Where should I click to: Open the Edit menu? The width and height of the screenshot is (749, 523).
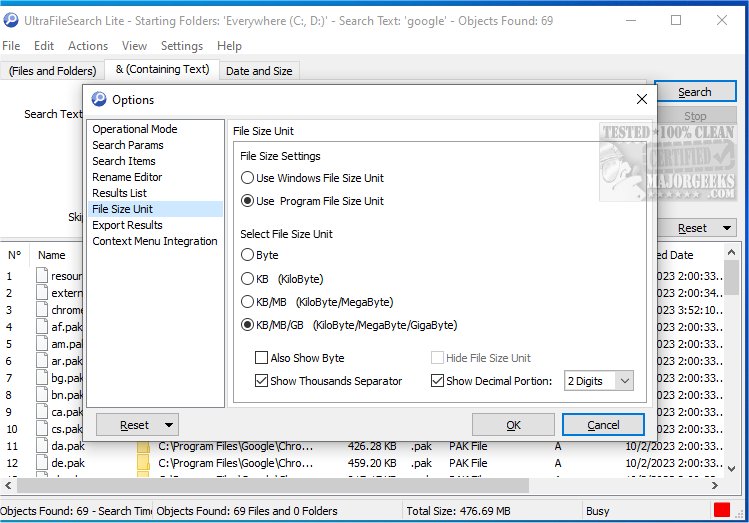pyautogui.click(x=43, y=46)
